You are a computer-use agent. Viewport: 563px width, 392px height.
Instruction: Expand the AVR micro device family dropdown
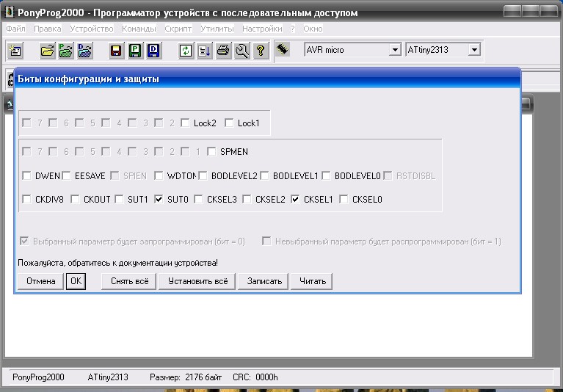395,49
